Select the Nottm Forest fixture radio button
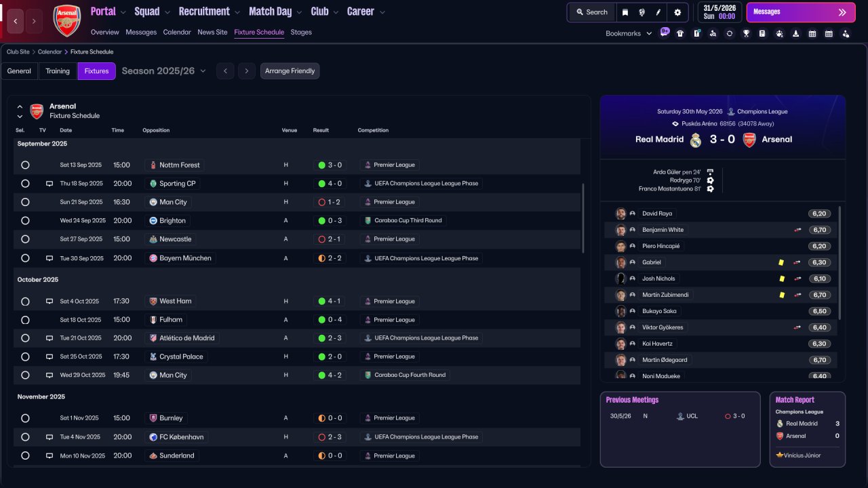 [x=25, y=165]
